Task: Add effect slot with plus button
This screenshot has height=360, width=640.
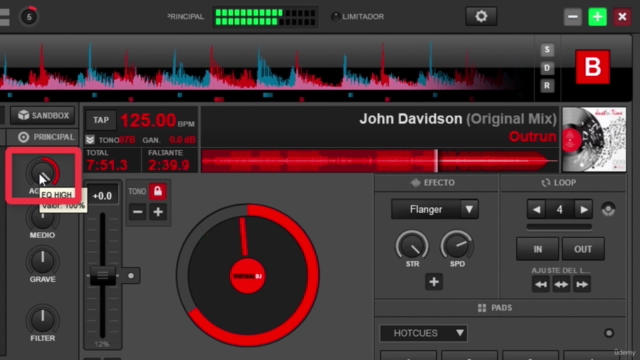Action: point(434,282)
